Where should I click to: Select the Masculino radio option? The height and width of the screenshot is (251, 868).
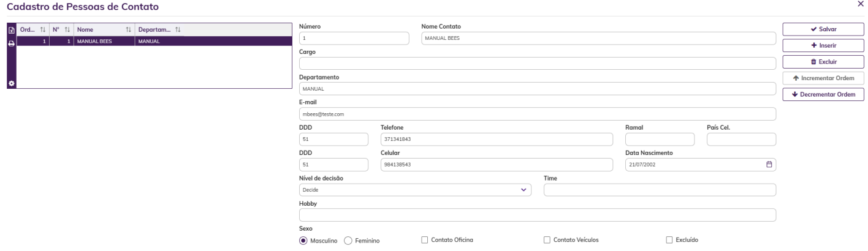303,241
